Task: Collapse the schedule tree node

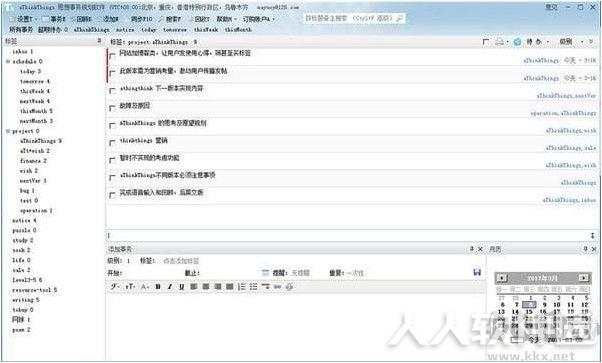Action: click(x=8, y=61)
